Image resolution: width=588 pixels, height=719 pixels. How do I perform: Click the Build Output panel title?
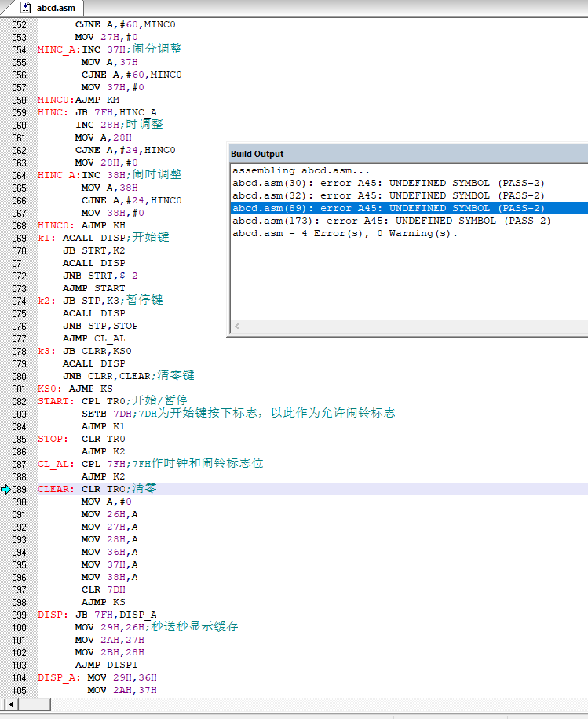tap(257, 154)
